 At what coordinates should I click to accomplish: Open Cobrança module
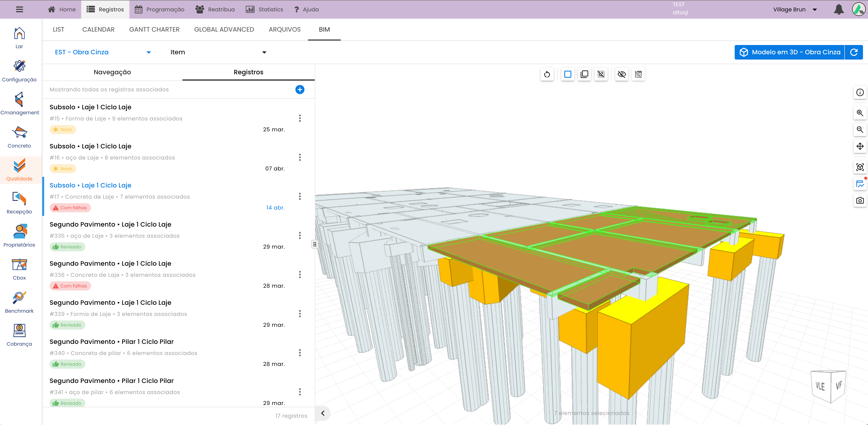19,335
